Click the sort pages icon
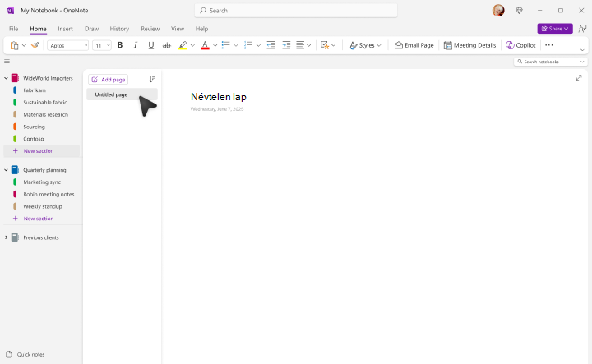Viewport: 592px width, 364px height. [x=152, y=79]
